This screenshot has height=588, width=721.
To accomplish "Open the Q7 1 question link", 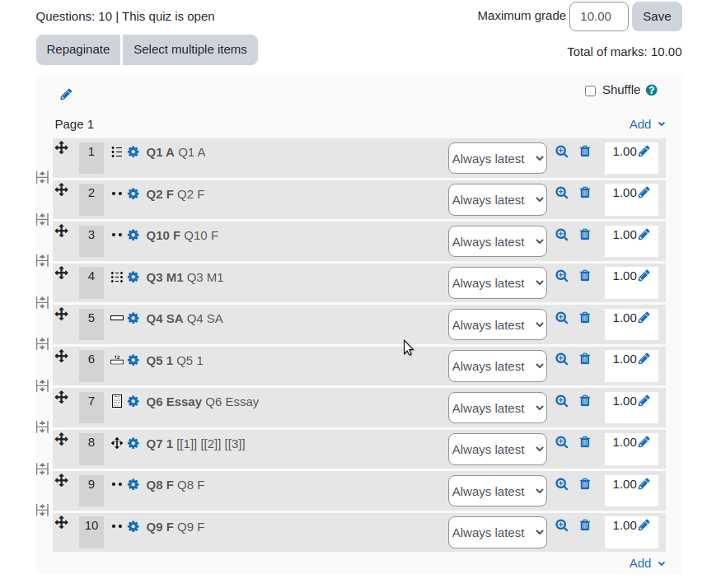I will 195,444.
